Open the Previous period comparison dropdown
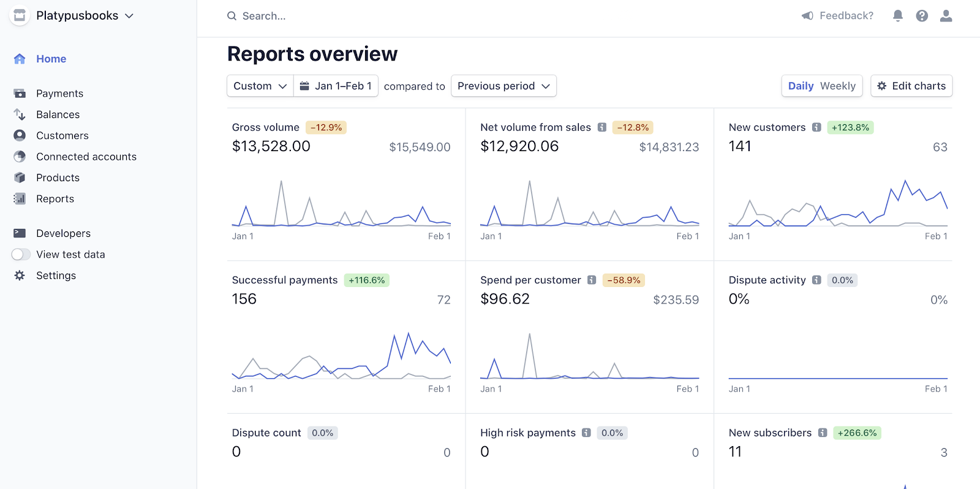This screenshot has height=489, width=980. point(503,86)
